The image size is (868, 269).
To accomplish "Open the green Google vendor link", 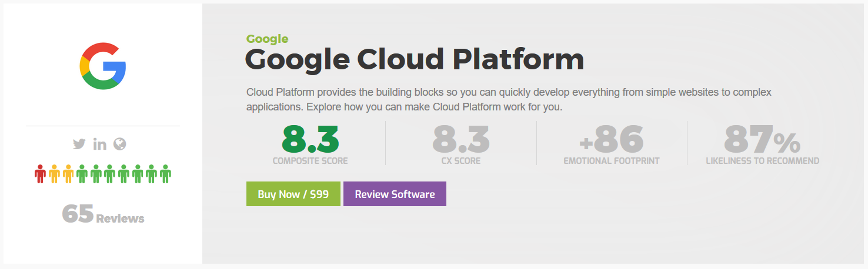I will pos(267,39).
